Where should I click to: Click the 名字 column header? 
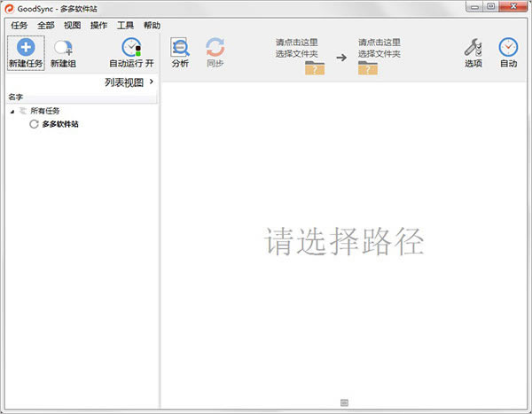pyautogui.click(x=16, y=97)
